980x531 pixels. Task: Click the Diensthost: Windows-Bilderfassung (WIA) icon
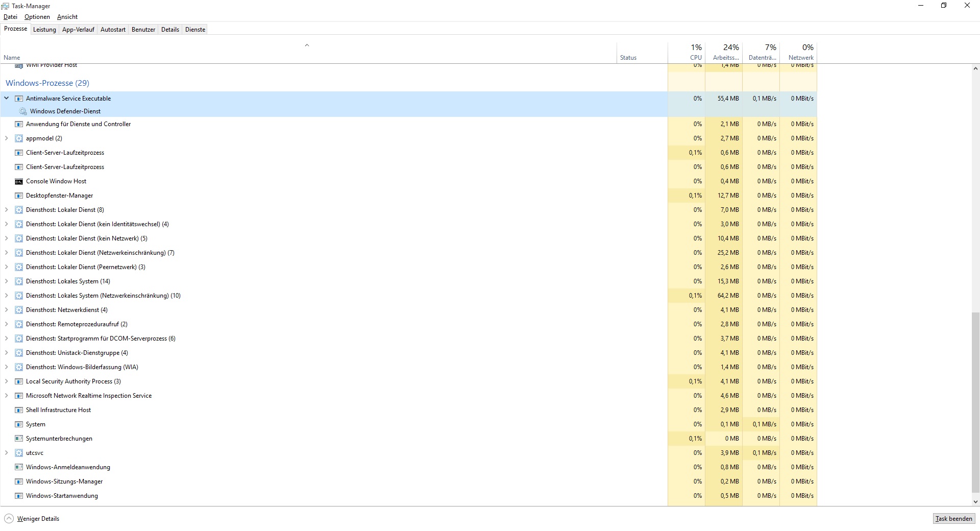19,367
